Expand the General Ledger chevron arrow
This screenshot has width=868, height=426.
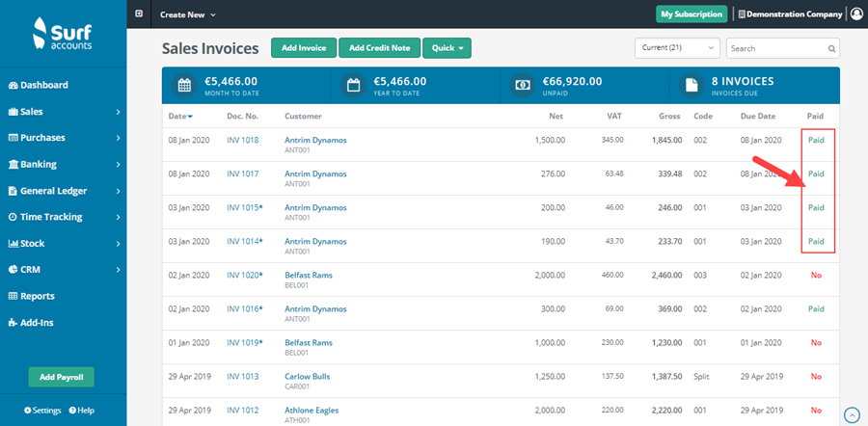[x=118, y=191]
